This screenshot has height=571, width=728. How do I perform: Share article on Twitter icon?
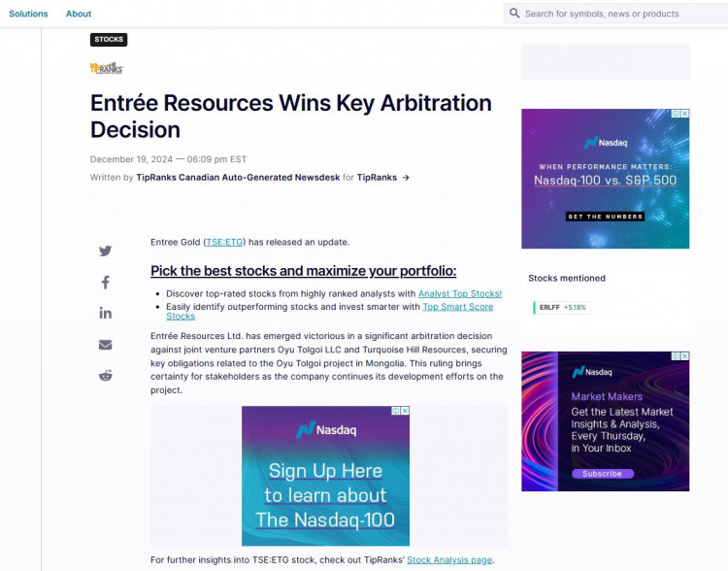tap(106, 251)
